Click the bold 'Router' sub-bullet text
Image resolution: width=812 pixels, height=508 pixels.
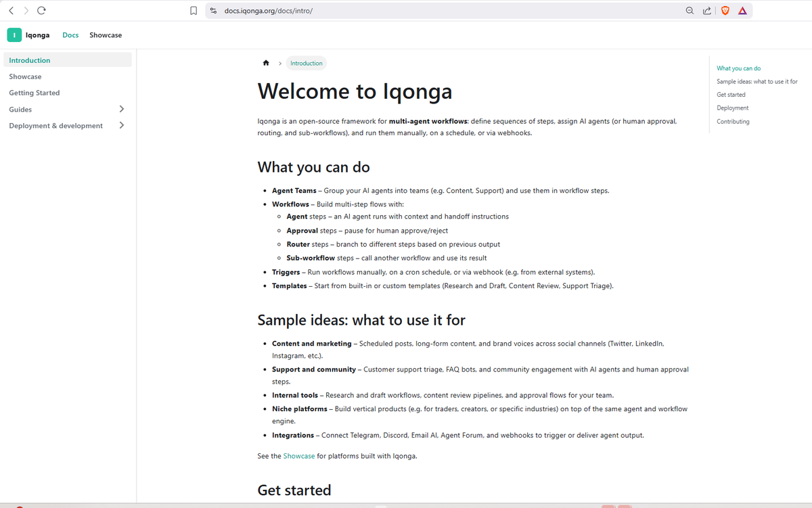pyautogui.click(x=298, y=244)
